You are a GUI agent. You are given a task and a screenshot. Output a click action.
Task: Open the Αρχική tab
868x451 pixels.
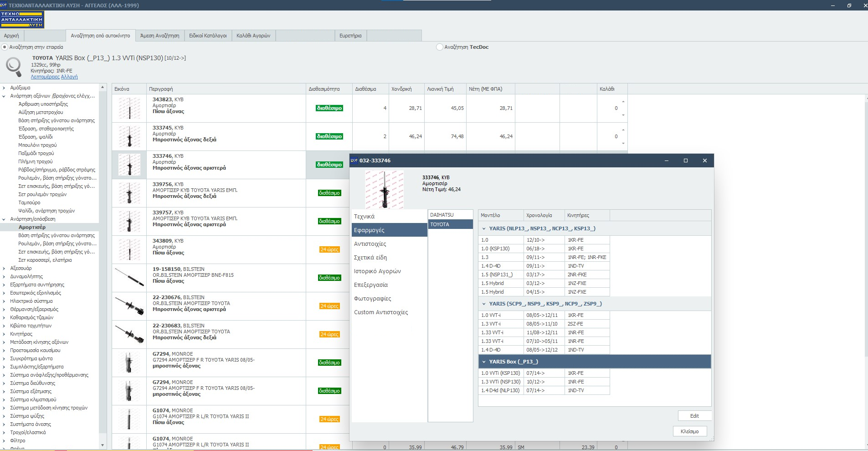(11, 36)
